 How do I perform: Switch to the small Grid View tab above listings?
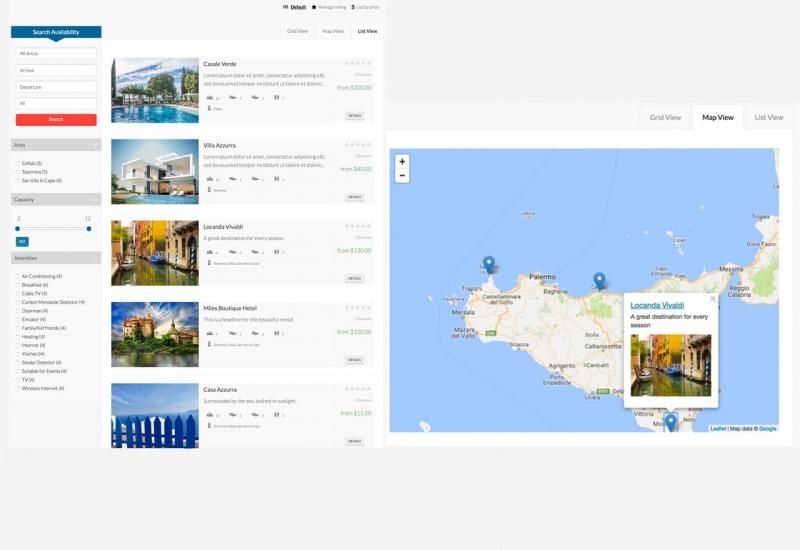[297, 31]
